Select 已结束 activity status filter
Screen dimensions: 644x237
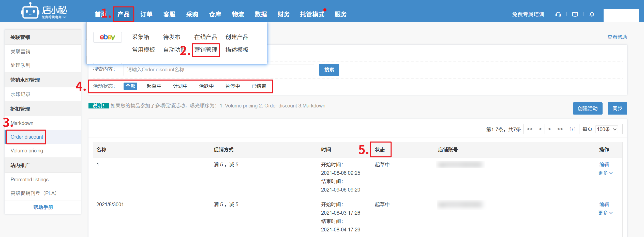click(259, 86)
